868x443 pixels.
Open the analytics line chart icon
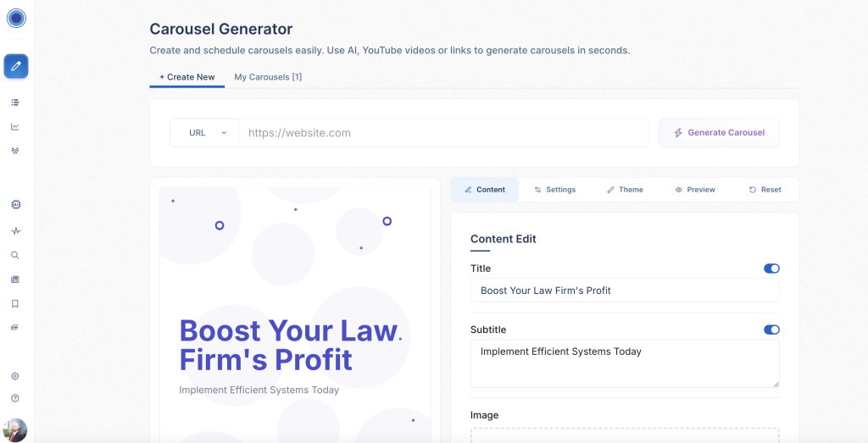pyautogui.click(x=15, y=127)
